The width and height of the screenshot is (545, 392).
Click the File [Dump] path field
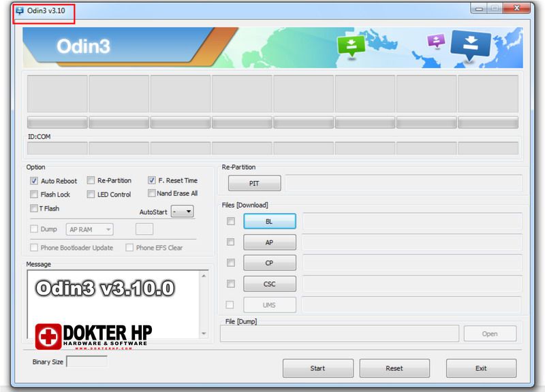pyautogui.click(x=339, y=333)
